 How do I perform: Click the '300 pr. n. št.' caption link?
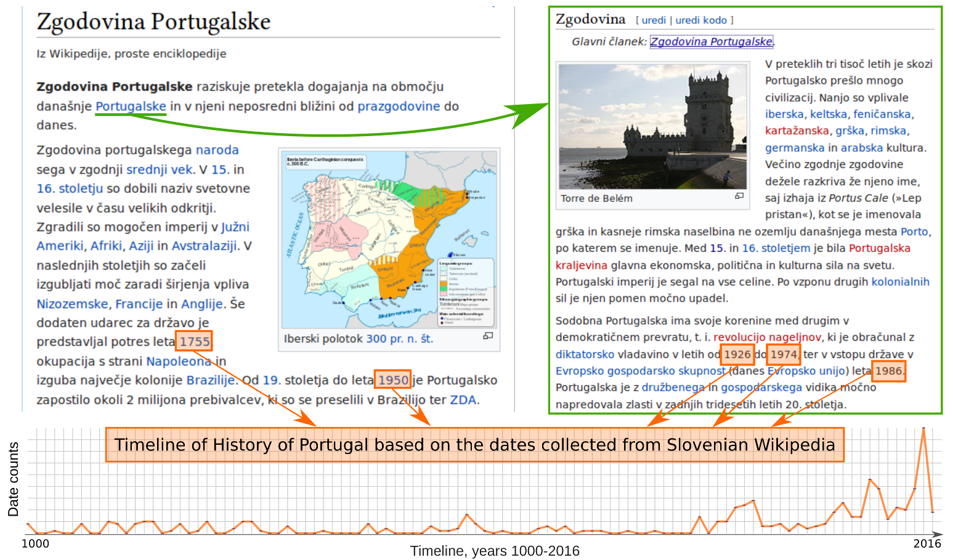[x=400, y=339]
